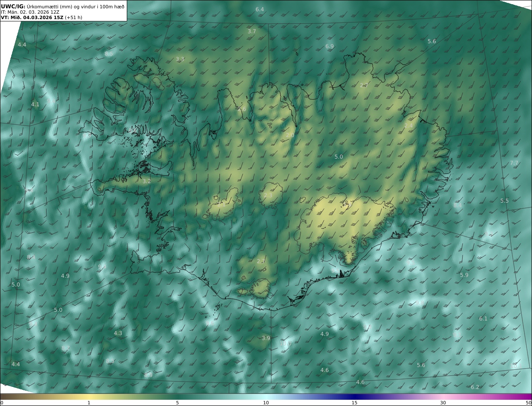The height and width of the screenshot is (406, 532).
Task: Click the 6.2 value on the map
Action: pyautogui.click(x=475, y=387)
